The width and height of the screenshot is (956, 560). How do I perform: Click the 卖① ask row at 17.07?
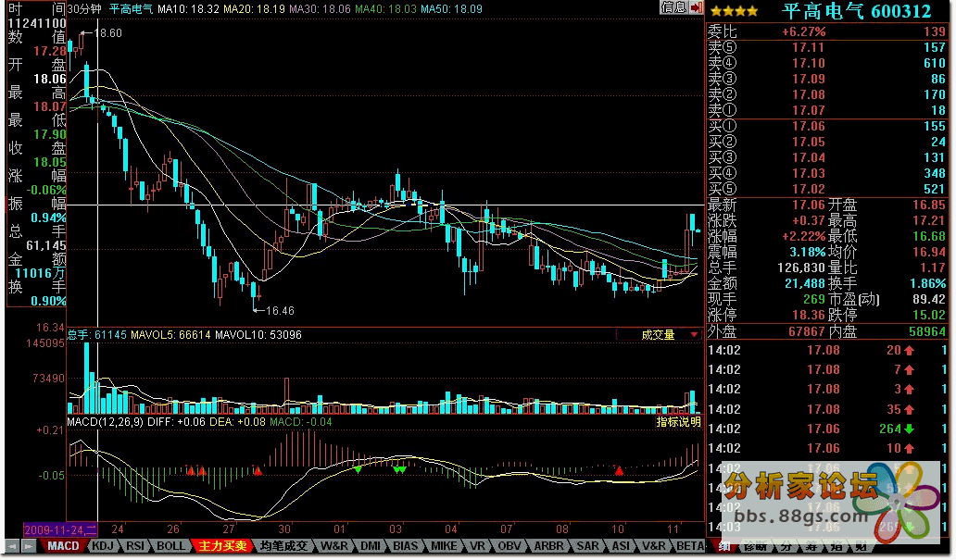point(826,110)
